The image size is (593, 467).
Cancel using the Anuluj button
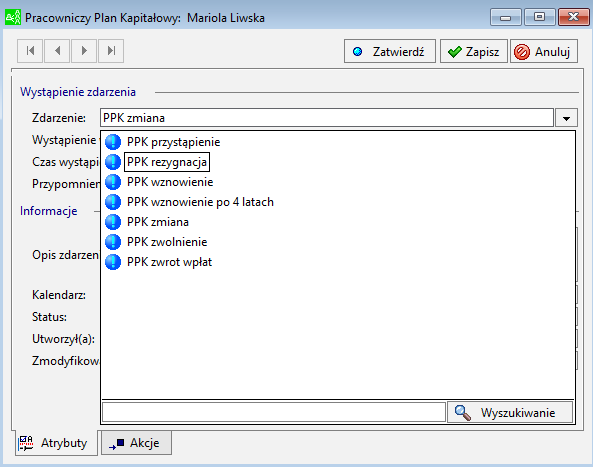coord(543,51)
